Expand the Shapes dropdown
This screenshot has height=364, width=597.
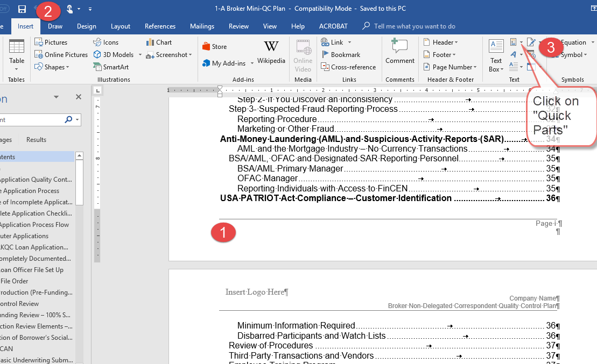coord(53,67)
